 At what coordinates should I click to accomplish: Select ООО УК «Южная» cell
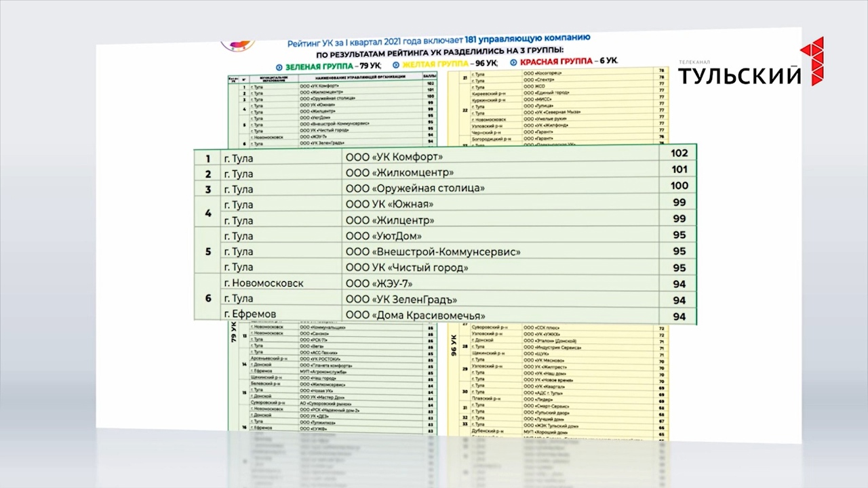[389, 205]
